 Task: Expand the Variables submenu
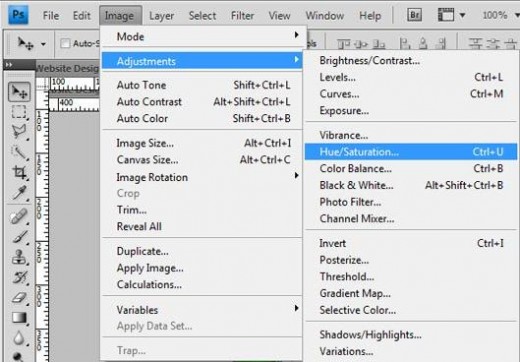(202, 310)
